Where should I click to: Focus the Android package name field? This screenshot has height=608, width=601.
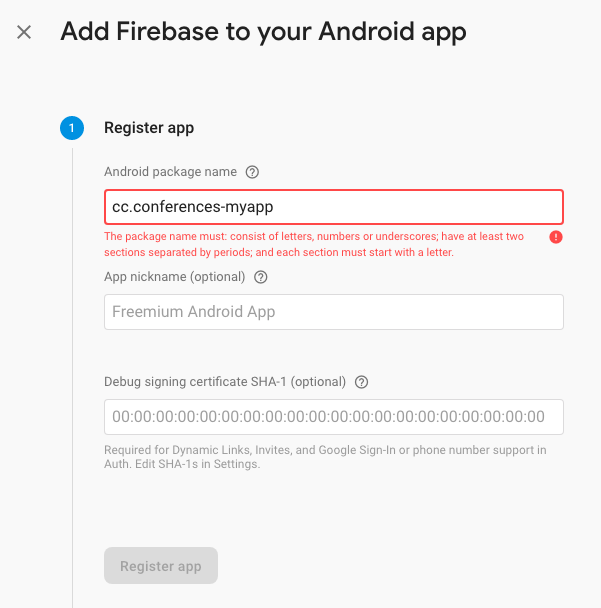point(333,207)
